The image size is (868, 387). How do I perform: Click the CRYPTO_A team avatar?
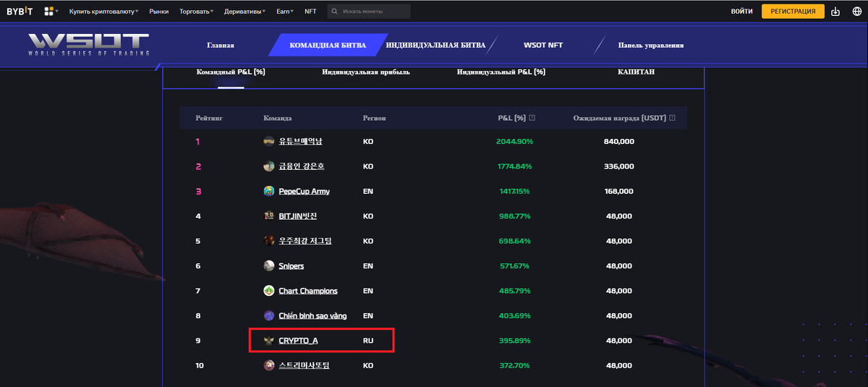pos(269,341)
